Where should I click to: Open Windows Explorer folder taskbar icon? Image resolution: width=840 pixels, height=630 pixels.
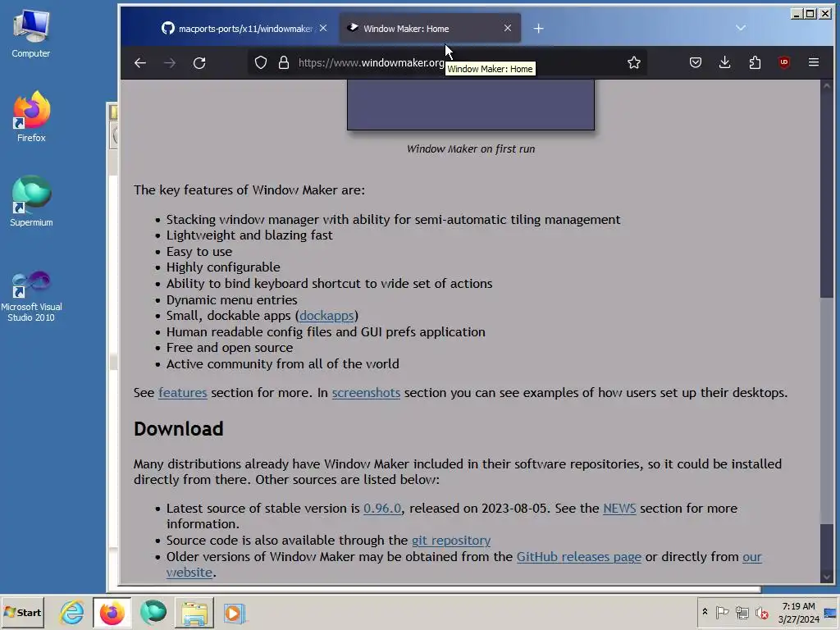coord(194,612)
